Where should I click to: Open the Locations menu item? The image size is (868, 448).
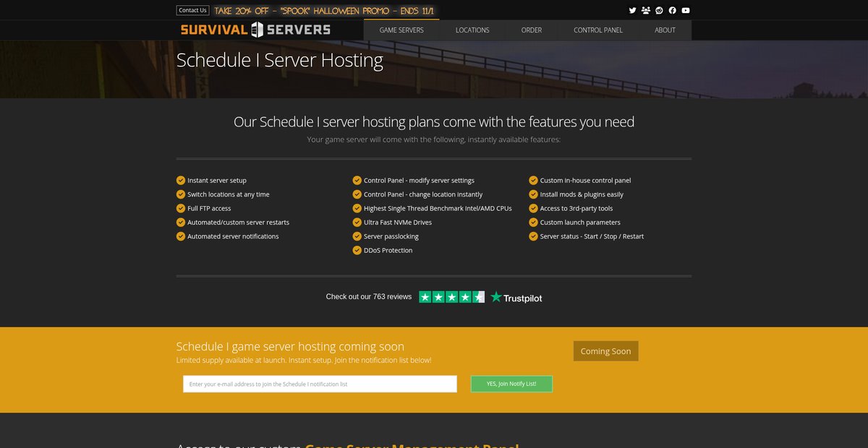[472, 30]
